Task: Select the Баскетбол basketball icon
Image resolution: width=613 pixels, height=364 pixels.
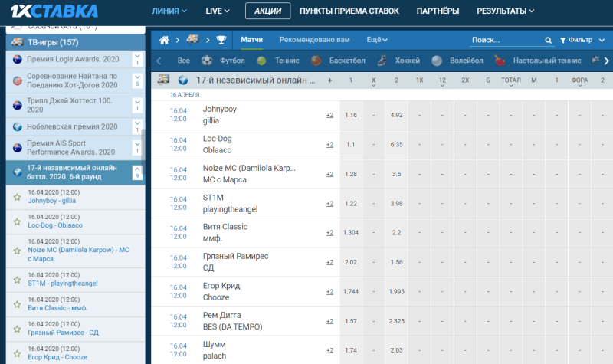Action: click(316, 61)
